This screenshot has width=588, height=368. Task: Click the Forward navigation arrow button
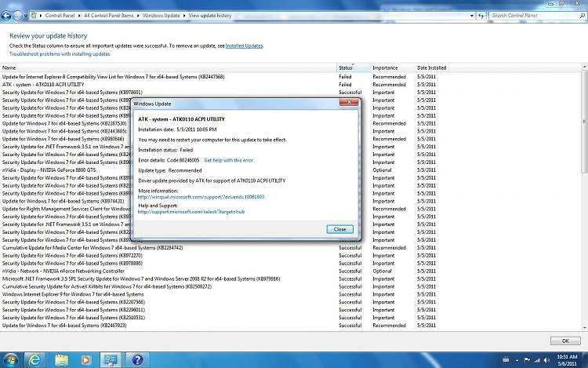pyautogui.click(x=17, y=16)
